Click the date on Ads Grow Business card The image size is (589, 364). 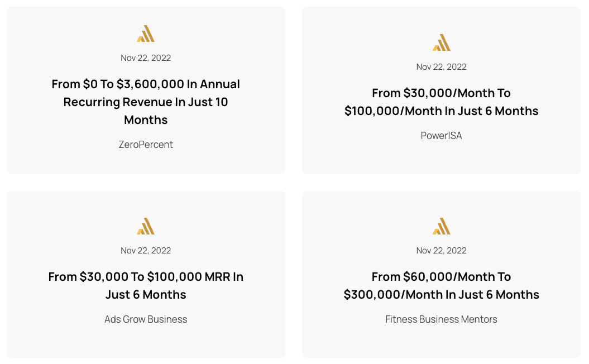[x=146, y=251]
